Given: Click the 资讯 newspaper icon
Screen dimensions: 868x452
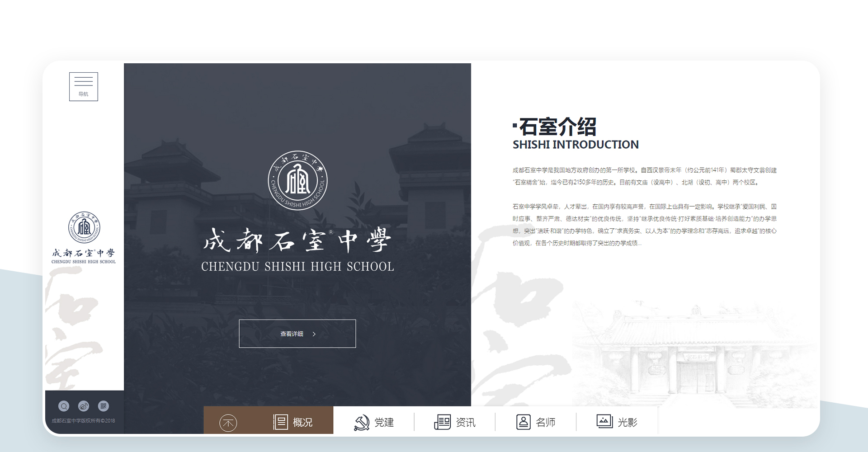Looking at the screenshot, I should (443, 422).
